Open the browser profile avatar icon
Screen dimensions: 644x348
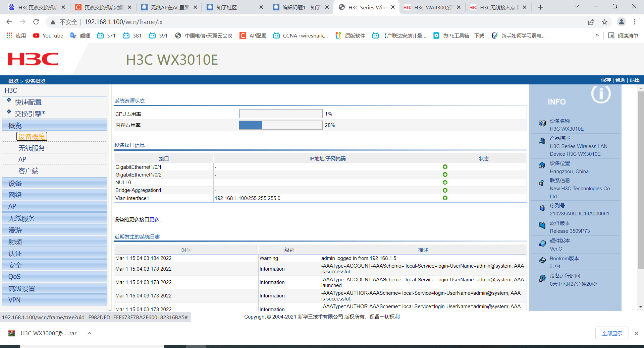[621, 22]
